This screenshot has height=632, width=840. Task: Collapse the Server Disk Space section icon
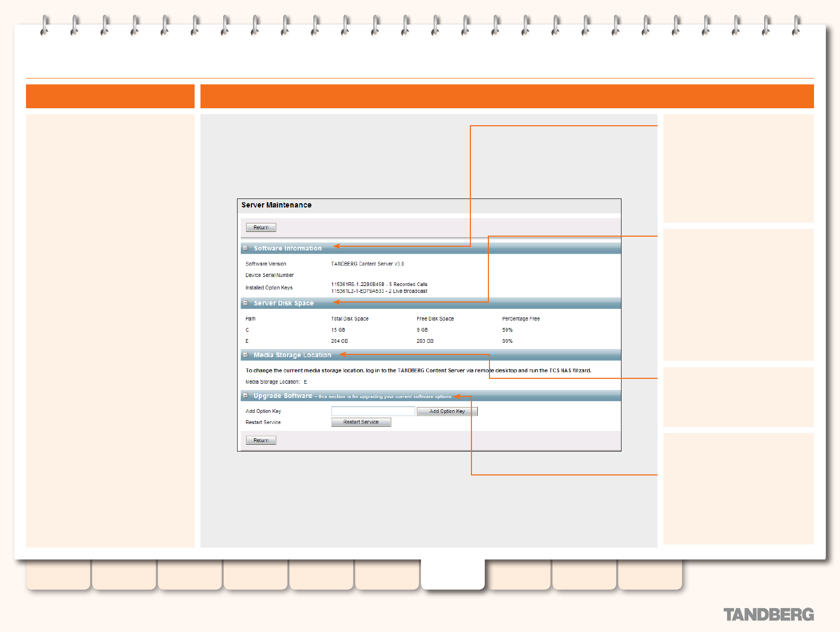tap(246, 303)
